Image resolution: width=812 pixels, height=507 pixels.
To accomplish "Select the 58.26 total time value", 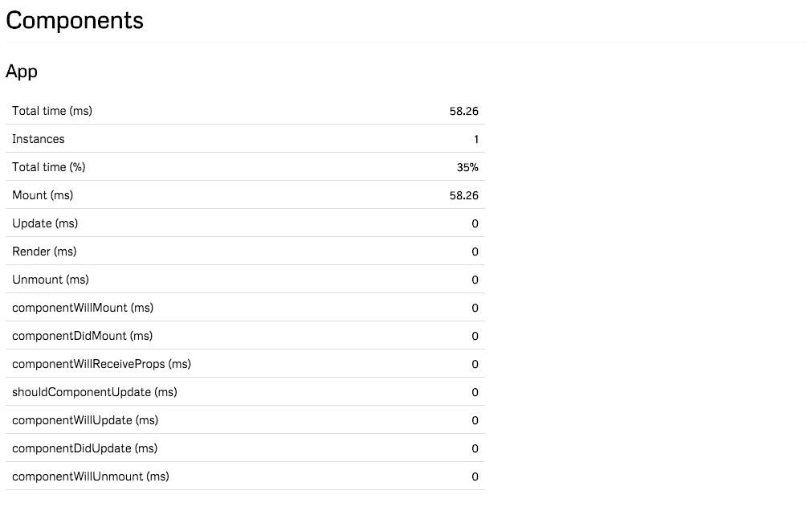I will [x=463, y=112].
